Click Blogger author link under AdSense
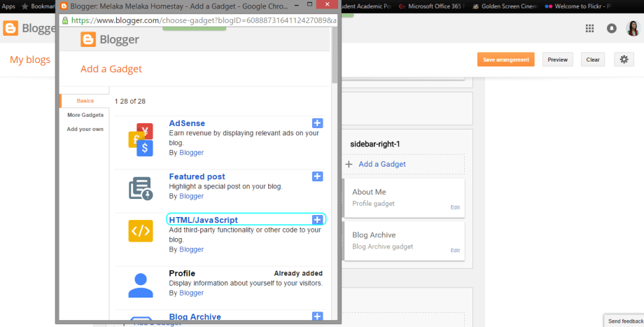 (x=191, y=153)
